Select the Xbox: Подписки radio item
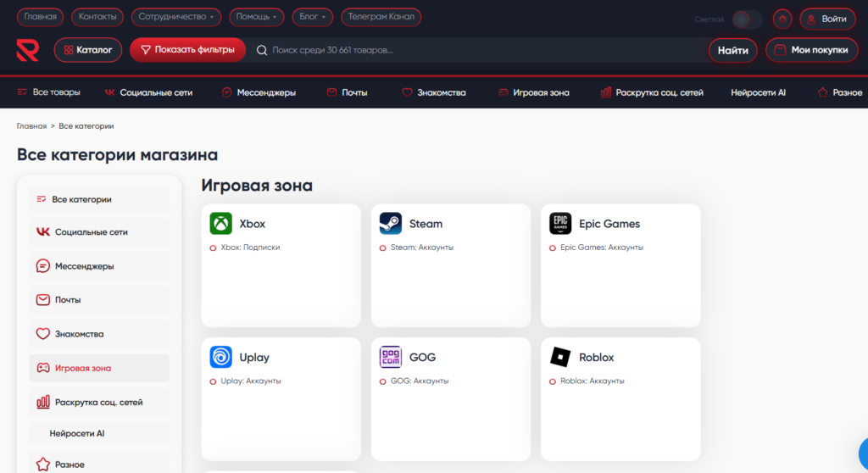Viewport: 868px width, 473px height. 245,248
